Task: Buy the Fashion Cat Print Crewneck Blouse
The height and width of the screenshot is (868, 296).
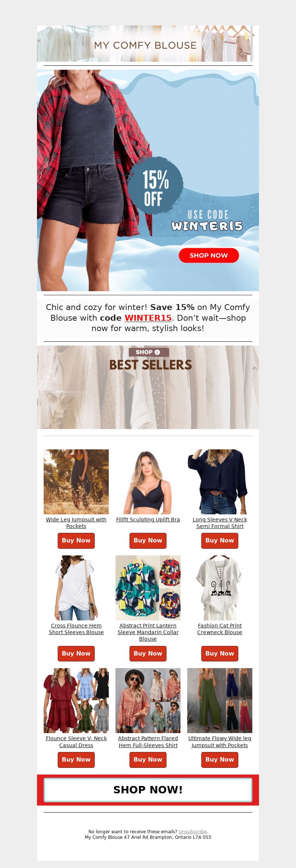Action: 220,654
